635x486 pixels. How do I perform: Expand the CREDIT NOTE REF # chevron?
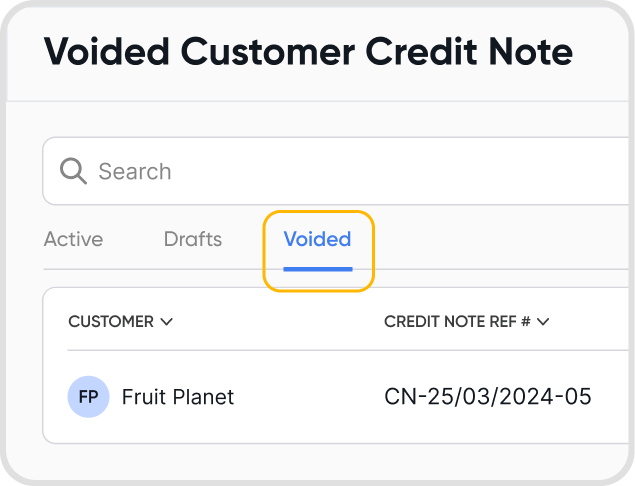543,322
